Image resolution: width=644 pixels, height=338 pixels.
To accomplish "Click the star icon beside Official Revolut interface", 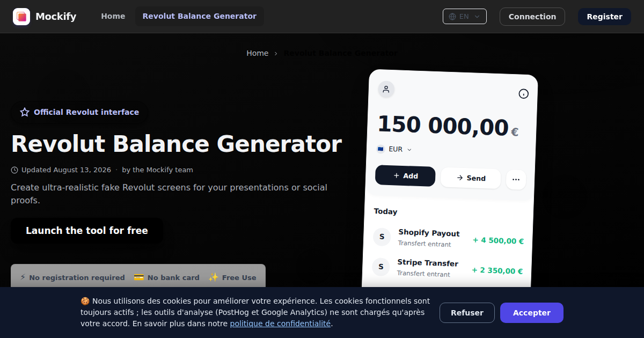I will (25, 112).
